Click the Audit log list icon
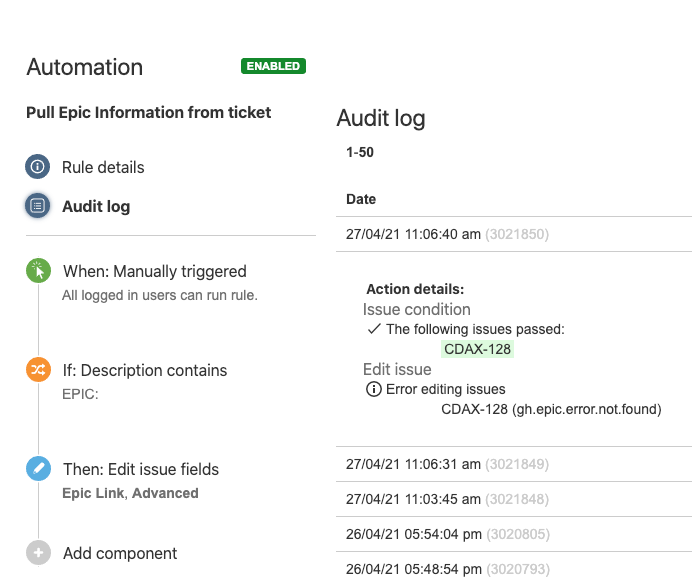The height and width of the screenshot is (577, 692). tap(38, 206)
